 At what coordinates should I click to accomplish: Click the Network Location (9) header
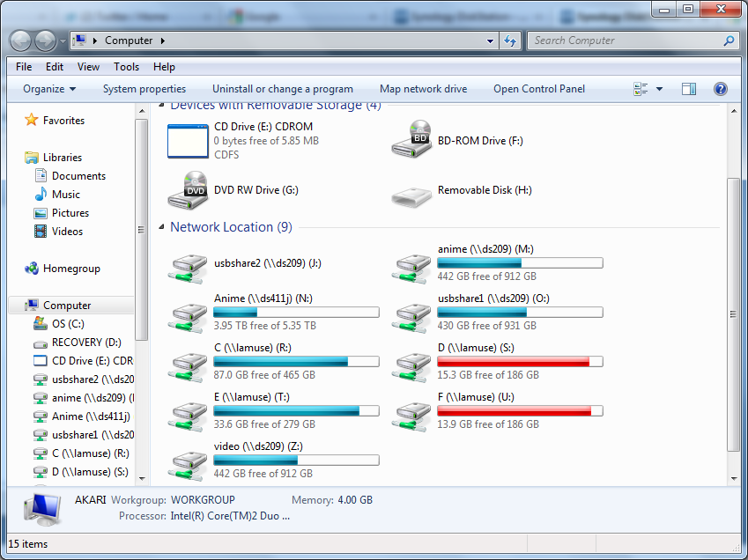click(x=231, y=227)
